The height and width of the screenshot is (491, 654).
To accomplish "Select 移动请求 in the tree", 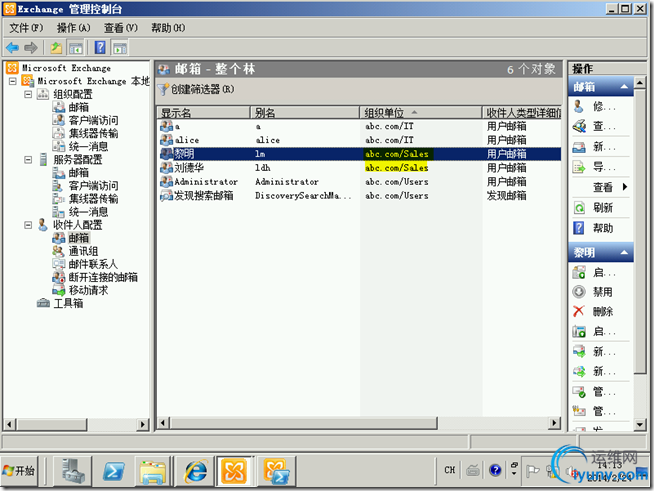I will tap(88, 290).
